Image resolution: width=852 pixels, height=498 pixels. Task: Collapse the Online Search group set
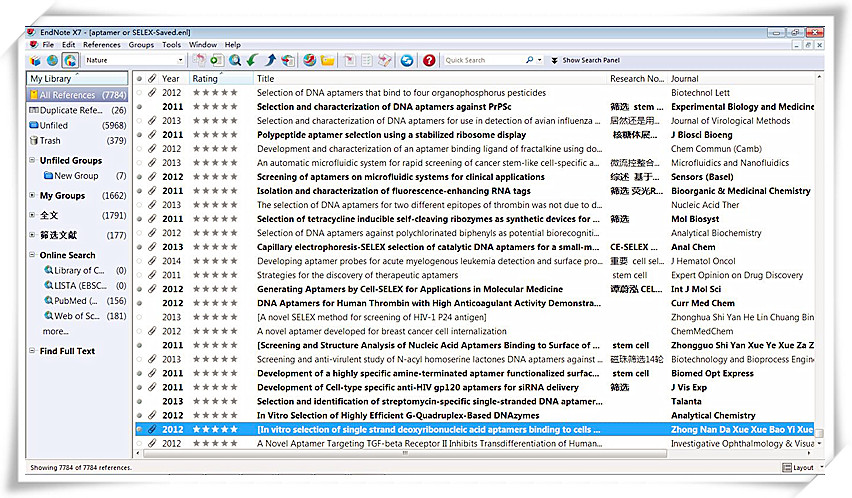point(32,255)
